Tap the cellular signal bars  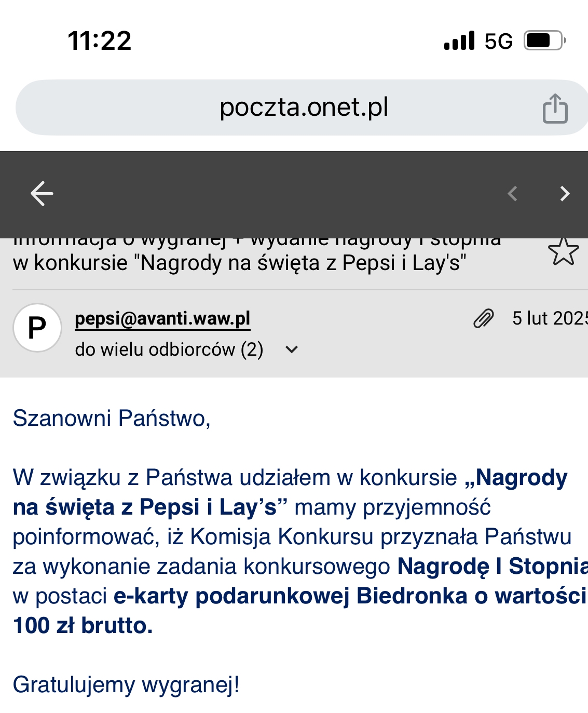[459, 41]
